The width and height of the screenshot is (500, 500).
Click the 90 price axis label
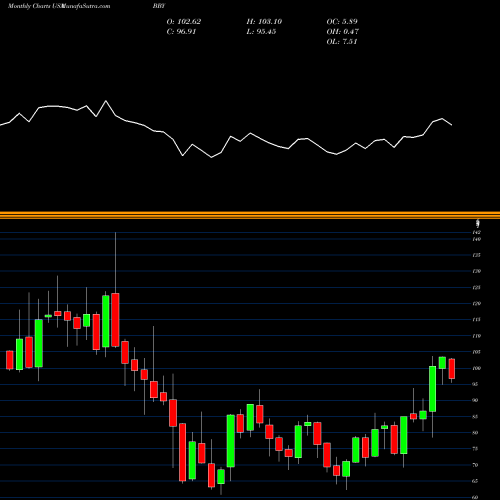(x=475, y=400)
